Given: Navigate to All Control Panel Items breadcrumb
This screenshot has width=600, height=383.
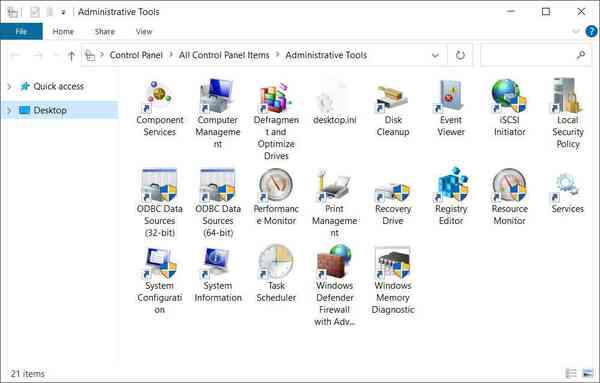Looking at the screenshot, I should coord(224,55).
